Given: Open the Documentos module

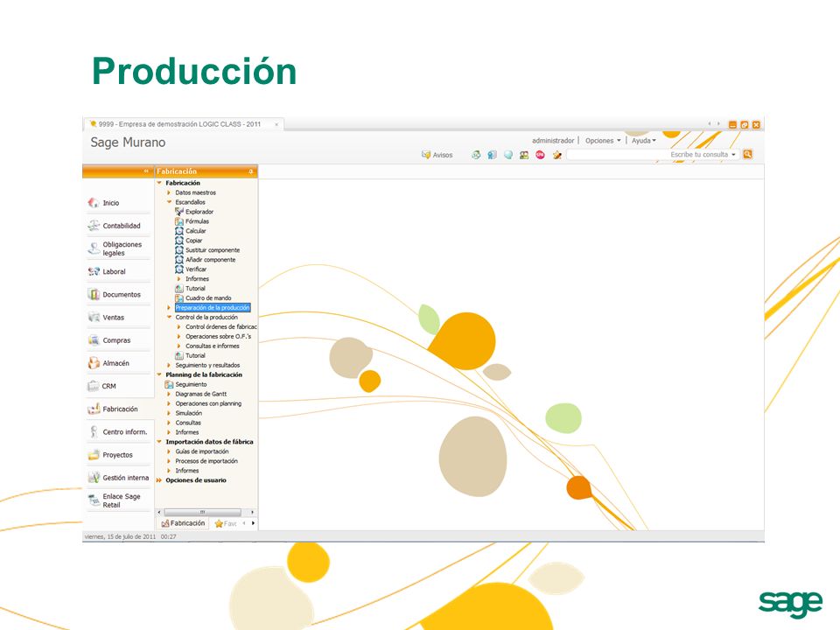Looking at the screenshot, I should click(x=118, y=295).
